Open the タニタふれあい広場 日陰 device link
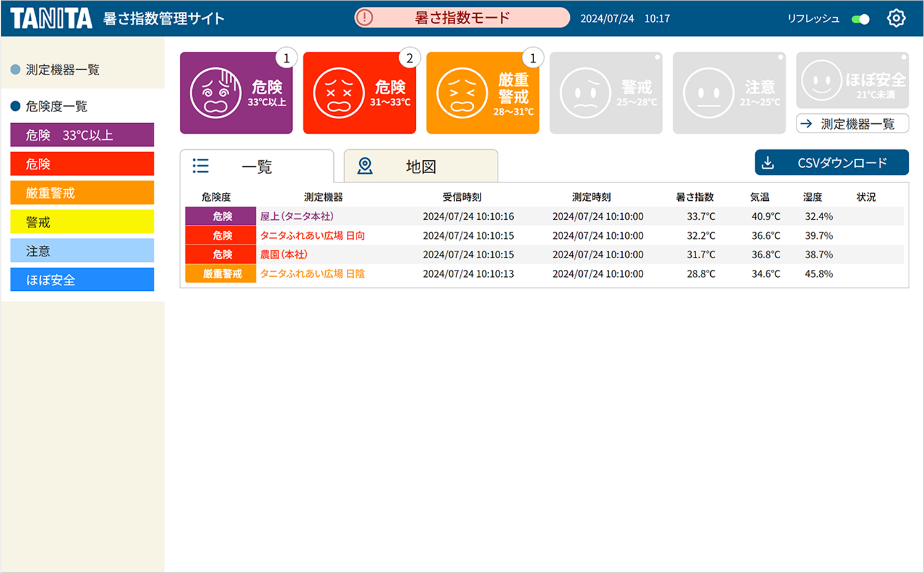This screenshot has width=924, height=573. pyautogui.click(x=311, y=274)
